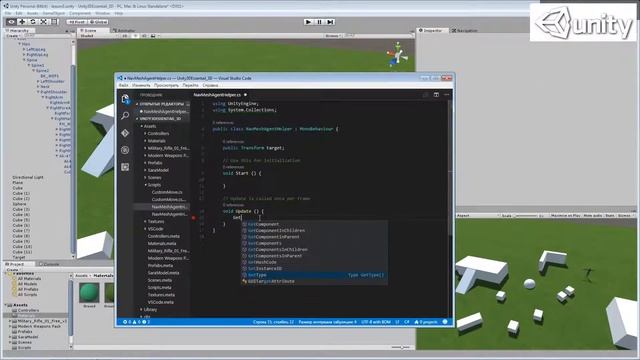Screen dimensions: 640x360
Task: Open the scene Gizmos dropdown
Action: [333, 36]
